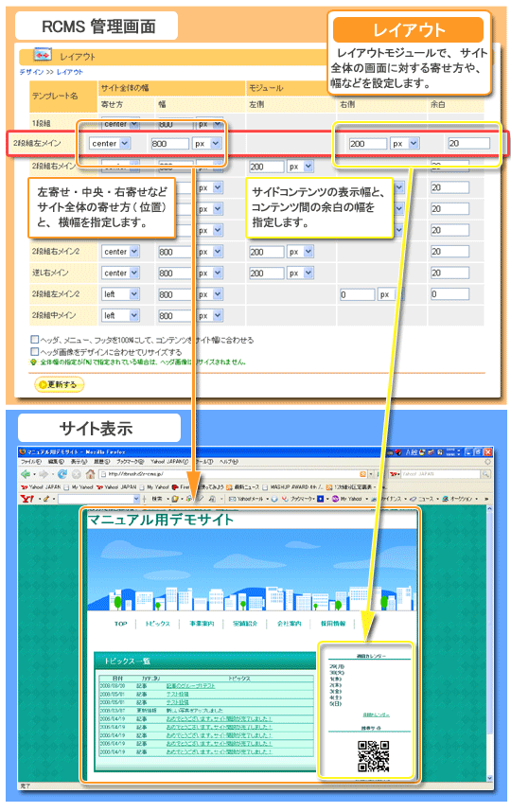Click the Firefox home icon

(x=90, y=474)
